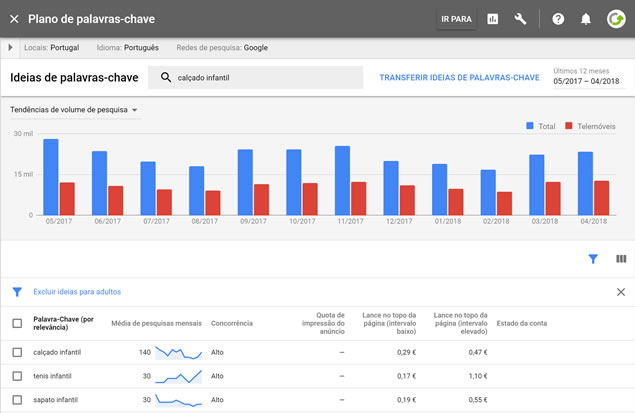Image resolution: width=635 pixels, height=413 pixels.
Task: Click the IR PARA button
Action: 456,19
